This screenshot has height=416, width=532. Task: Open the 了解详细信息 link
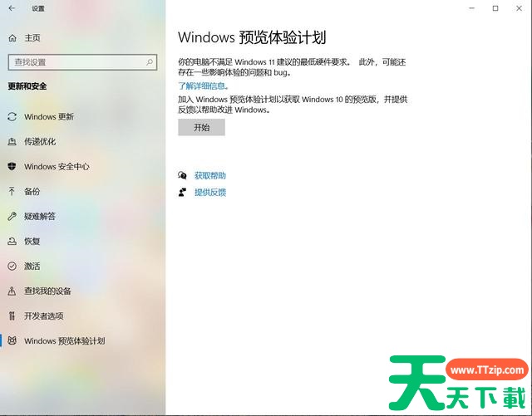[x=203, y=86]
